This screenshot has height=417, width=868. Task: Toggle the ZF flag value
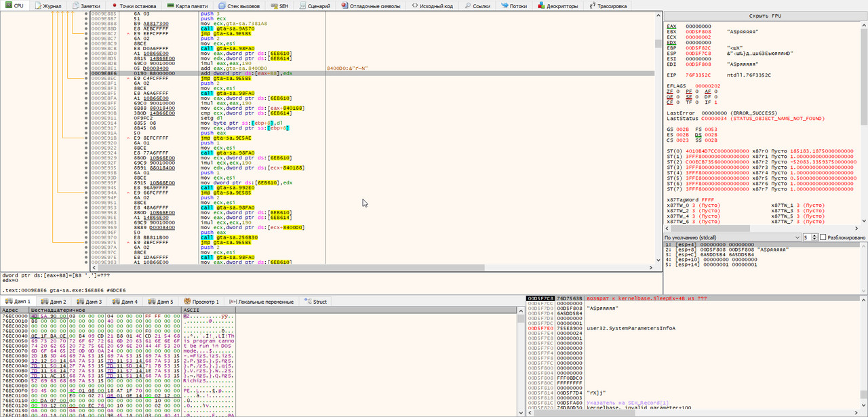pos(677,91)
